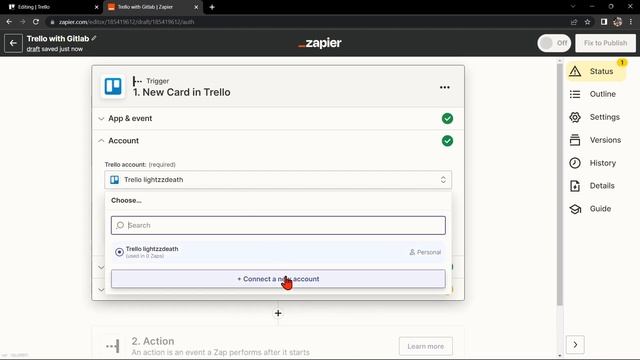The image size is (640, 360).
Task: Open the browser side panel icon
Action: coord(604,22)
